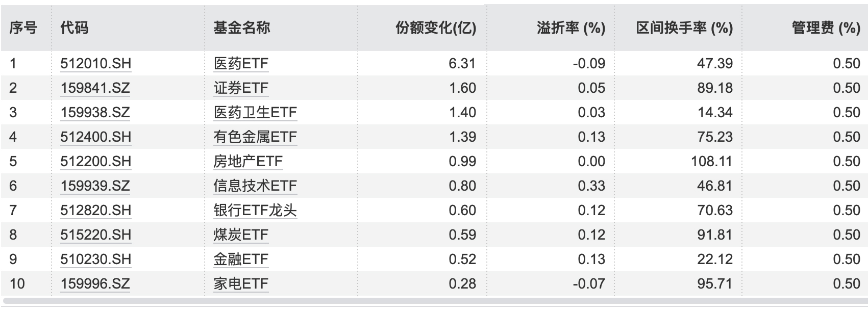
Task: Open the 有色金属ETF link
Action: pyautogui.click(x=255, y=137)
